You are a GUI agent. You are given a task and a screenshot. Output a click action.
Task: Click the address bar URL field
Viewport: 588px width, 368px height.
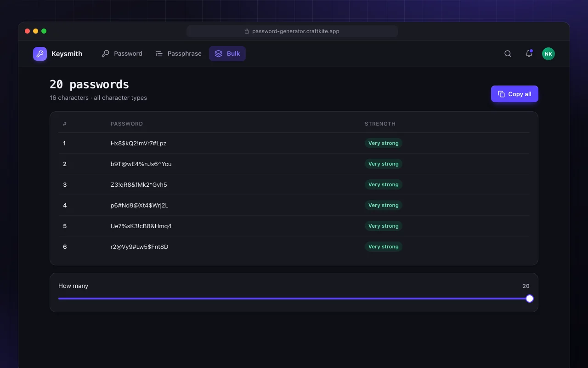click(x=292, y=31)
